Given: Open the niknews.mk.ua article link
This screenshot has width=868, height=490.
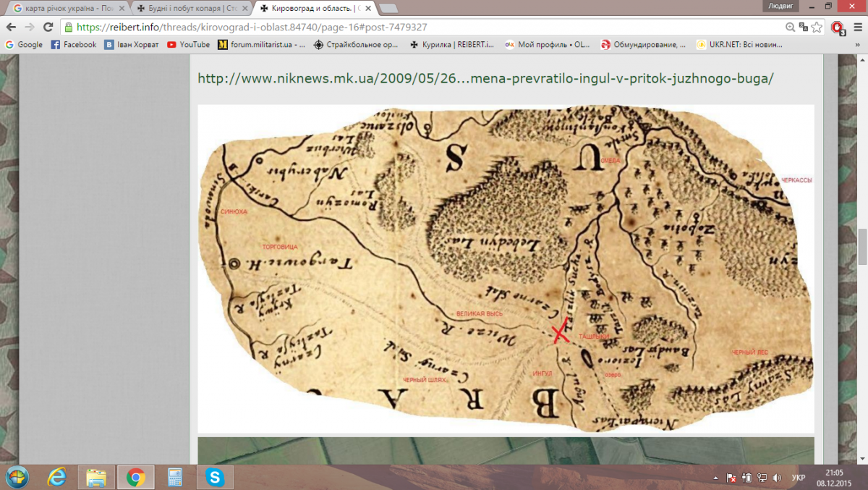Looking at the screenshot, I should (x=485, y=77).
